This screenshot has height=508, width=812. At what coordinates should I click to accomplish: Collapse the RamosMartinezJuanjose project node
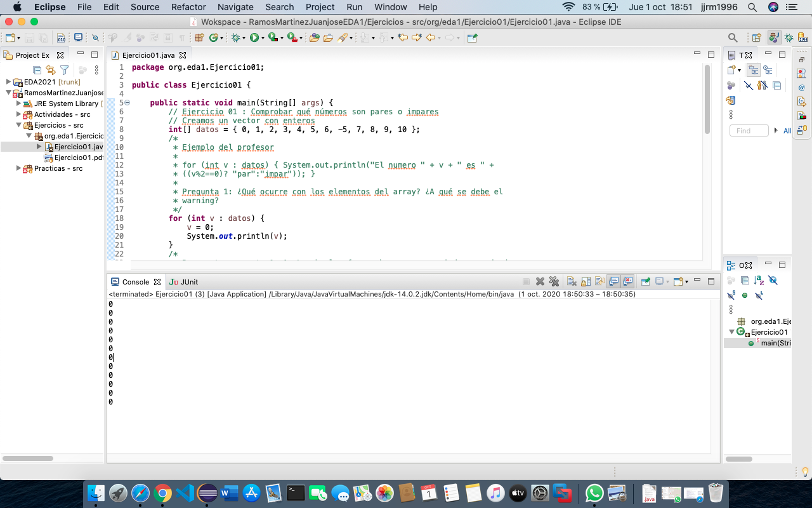tap(9, 93)
